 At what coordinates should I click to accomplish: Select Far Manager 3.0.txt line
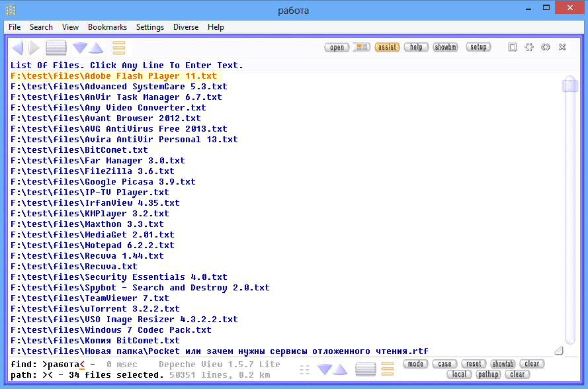click(x=98, y=161)
